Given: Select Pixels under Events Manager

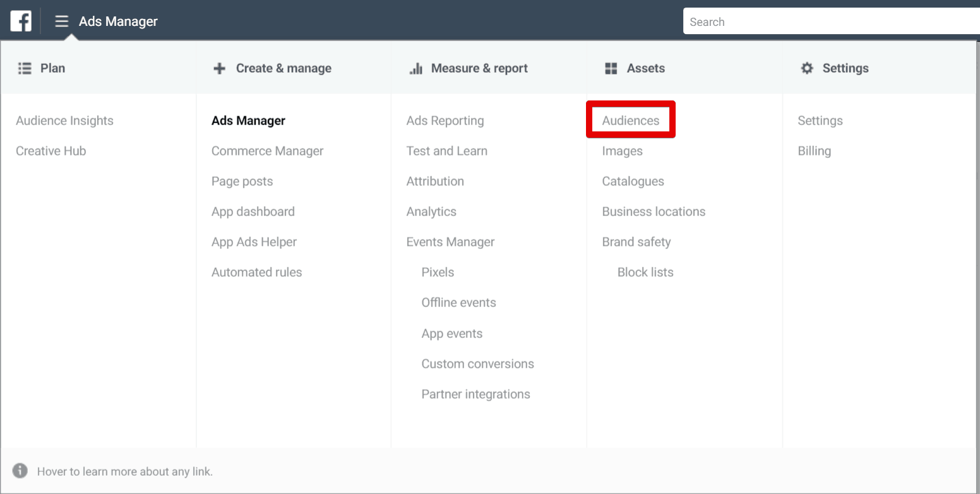Looking at the screenshot, I should [438, 272].
